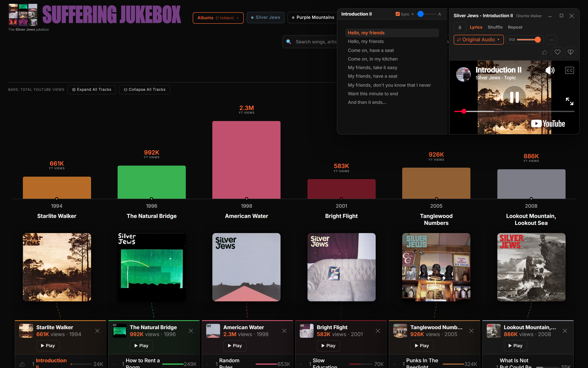Viewport: 588px width, 368px height.
Task: Pause the YouTube video with the center button
Action: [514, 97]
